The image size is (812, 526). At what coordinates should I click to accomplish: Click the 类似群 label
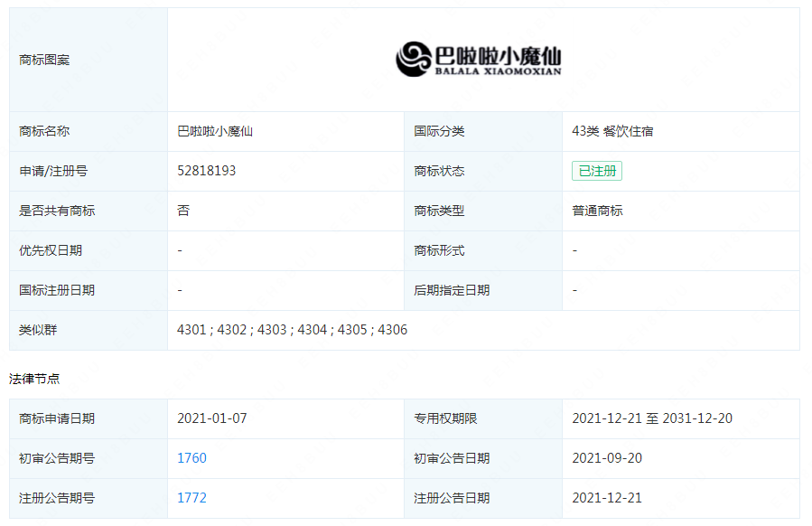38,330
